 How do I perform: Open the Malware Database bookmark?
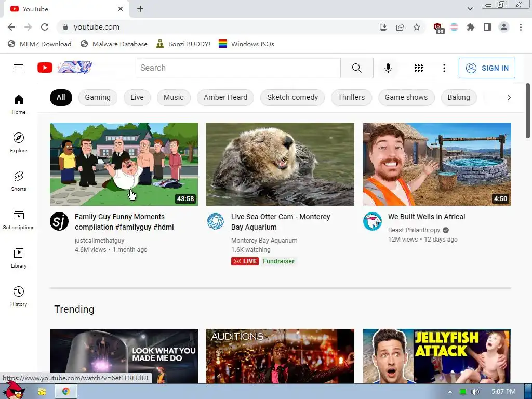(114, 44)
